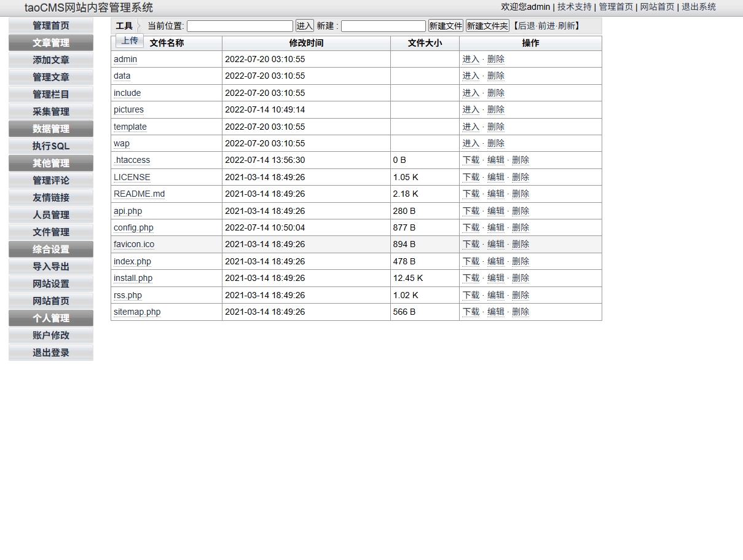Viewport: 743px width, 560px height.
Task: Open 技术支持 link in the header
Action: [574, 7]
